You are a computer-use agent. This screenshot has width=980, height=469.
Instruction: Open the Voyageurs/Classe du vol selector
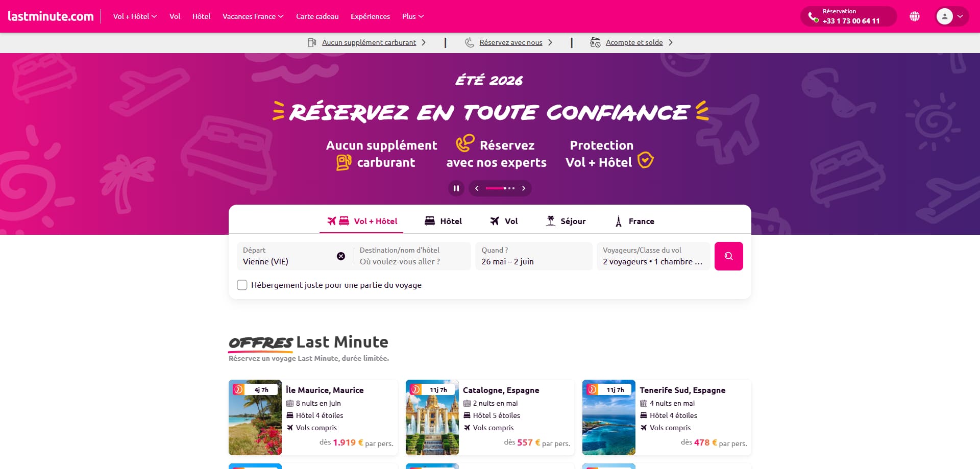pyautogui.click(x=653, y=256)
